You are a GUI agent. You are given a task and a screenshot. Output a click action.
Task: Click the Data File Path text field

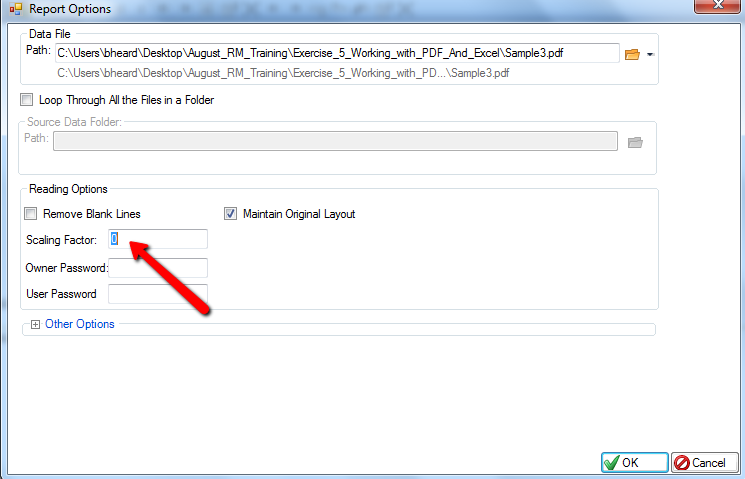[x=336, y=53]
